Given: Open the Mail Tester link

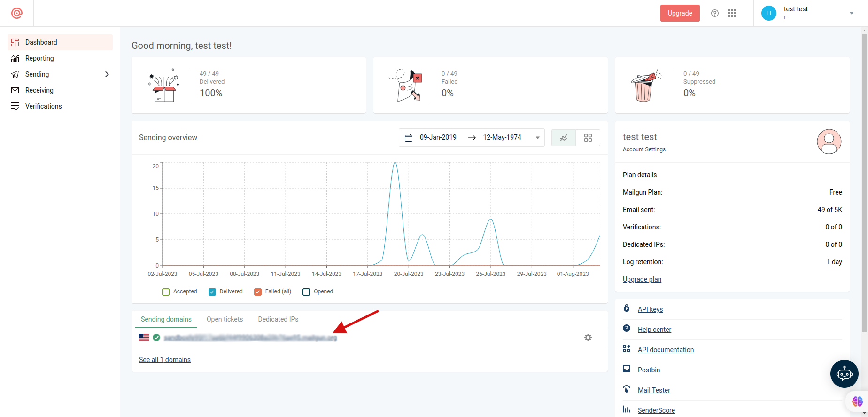Looking at the screenshot, I should [654, 390].
